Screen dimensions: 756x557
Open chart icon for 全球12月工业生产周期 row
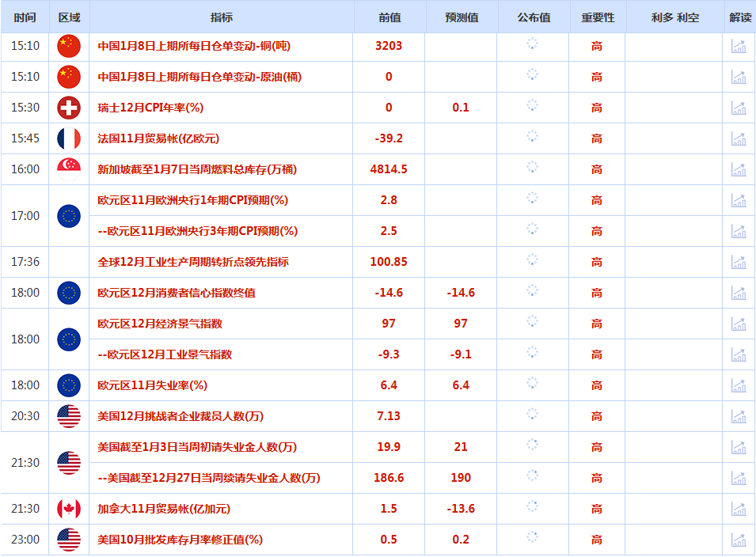739,262
